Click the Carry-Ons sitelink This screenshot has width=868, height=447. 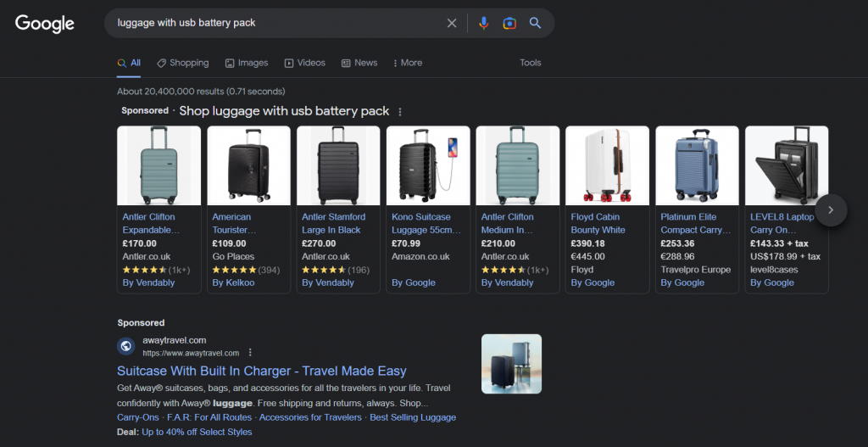[136, 417]
